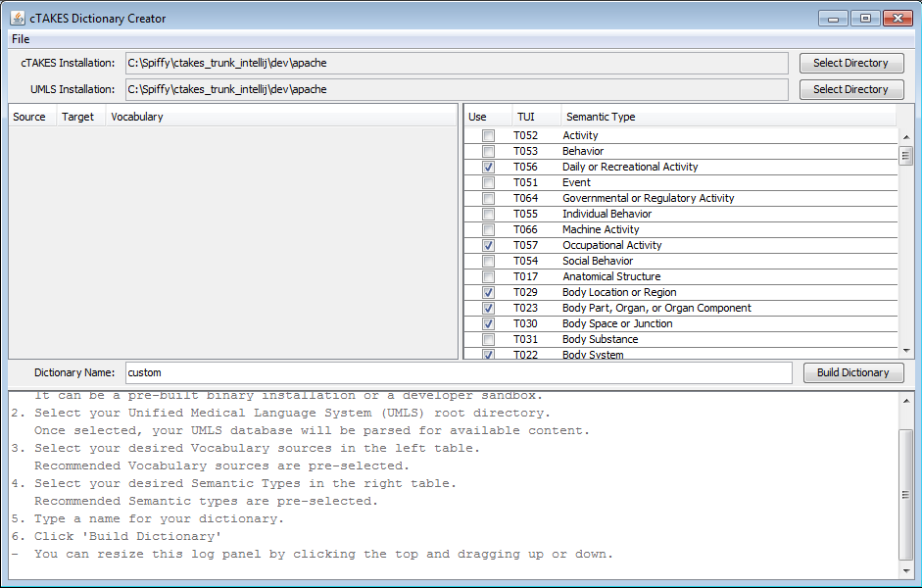This screenshot has width=922, height=588.
Task: Click log panel scrollbar down arrow
Action: click(x=906, y=571)
